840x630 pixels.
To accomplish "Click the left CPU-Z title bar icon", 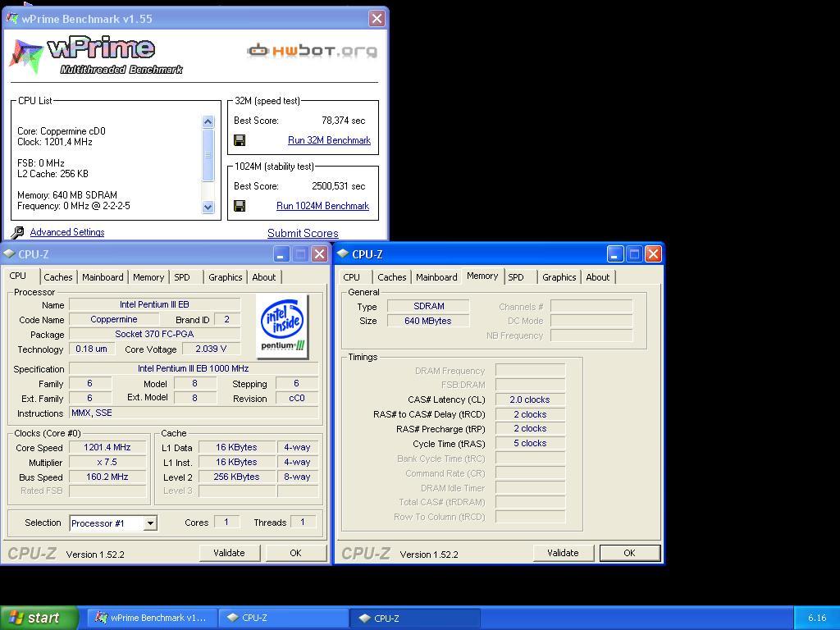I will point(9,253).
